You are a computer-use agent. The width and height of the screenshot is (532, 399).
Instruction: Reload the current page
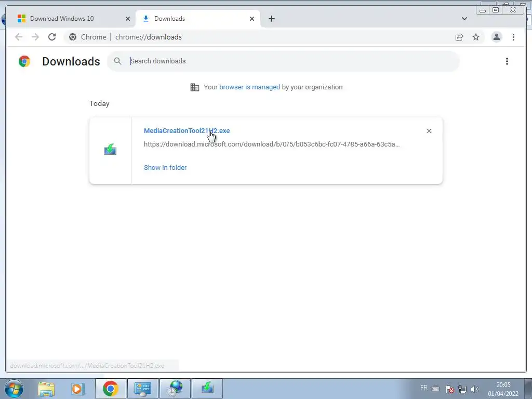(52, 37)
